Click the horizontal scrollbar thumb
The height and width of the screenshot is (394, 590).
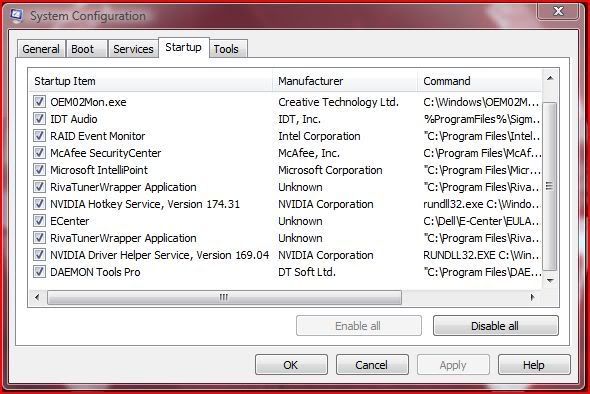(x=224, y=297)
